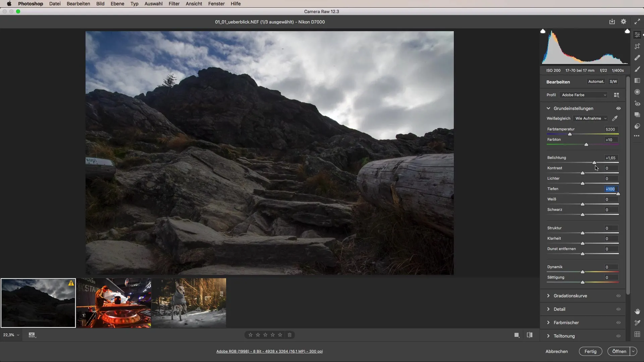
Task: Open the Hilfe menu
Action: pyautogui.click(x=235, y=4)
